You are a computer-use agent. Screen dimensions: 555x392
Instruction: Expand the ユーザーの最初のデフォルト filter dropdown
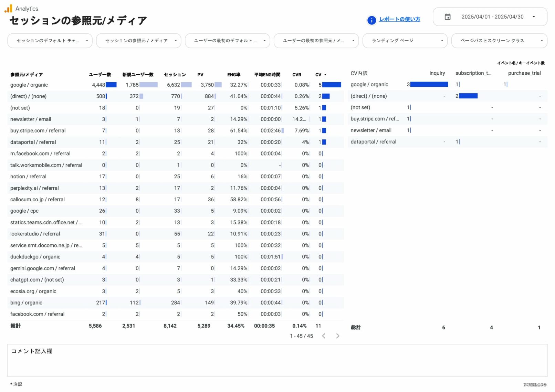coord(227,41)
